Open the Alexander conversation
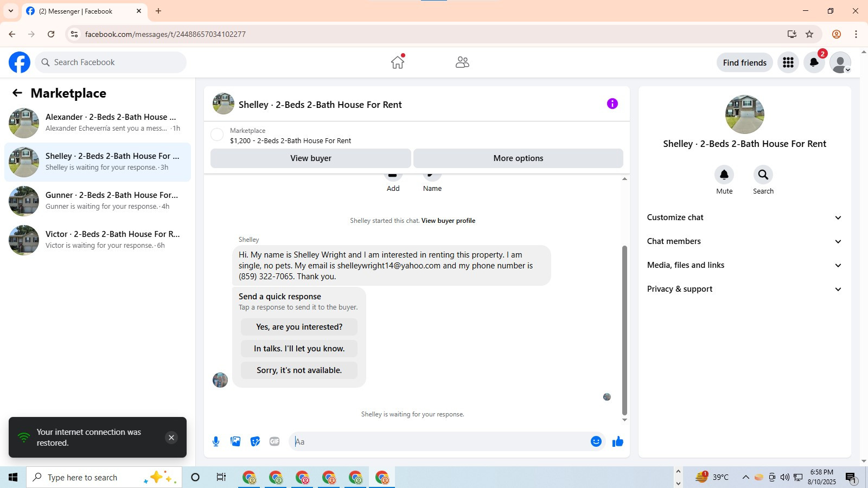This screenshot has width=868, height=488. pos(98,123)
